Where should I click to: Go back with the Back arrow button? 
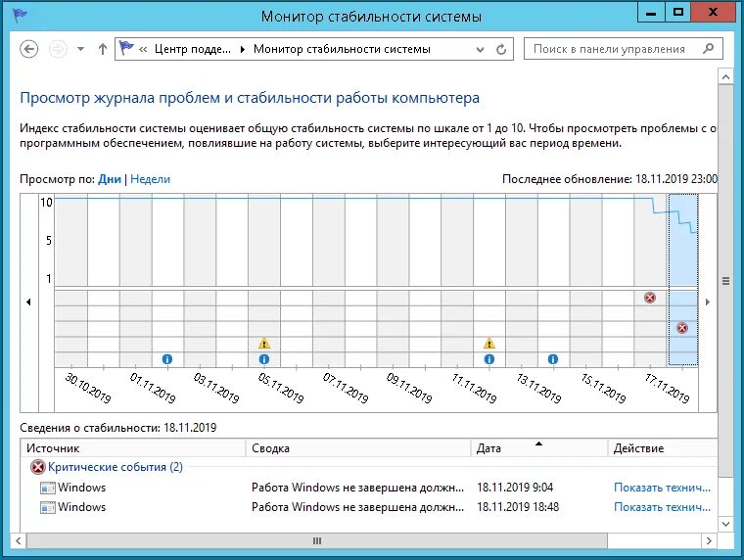pyautogui.click(x=29, y=49)
